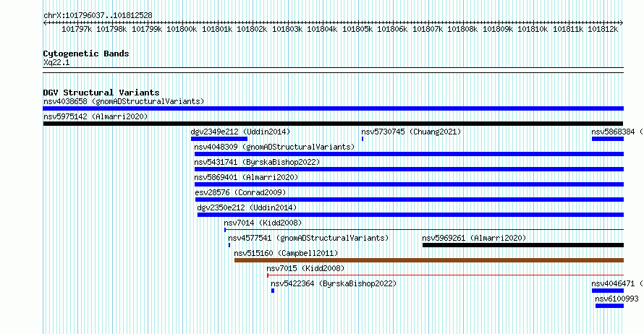Screen dimensions: 644x334
Task: Click ruler position 101798k
Action: click(111, 29)
